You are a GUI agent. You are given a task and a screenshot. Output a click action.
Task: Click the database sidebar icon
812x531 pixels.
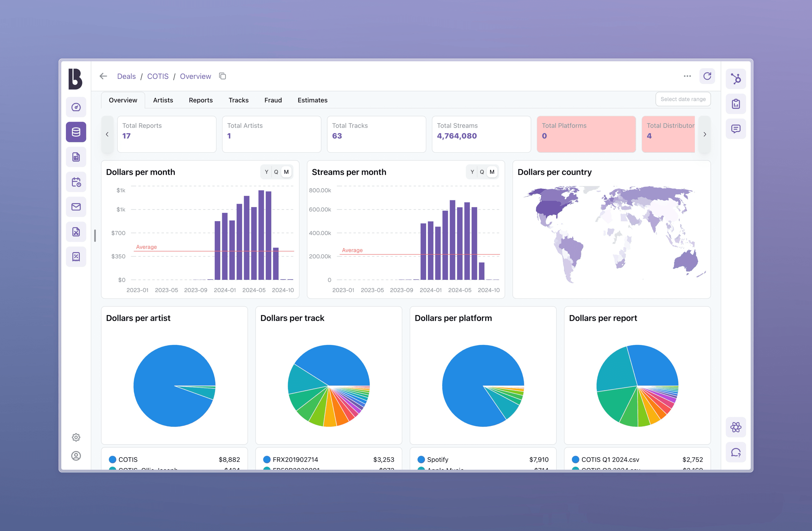[76, 132]
